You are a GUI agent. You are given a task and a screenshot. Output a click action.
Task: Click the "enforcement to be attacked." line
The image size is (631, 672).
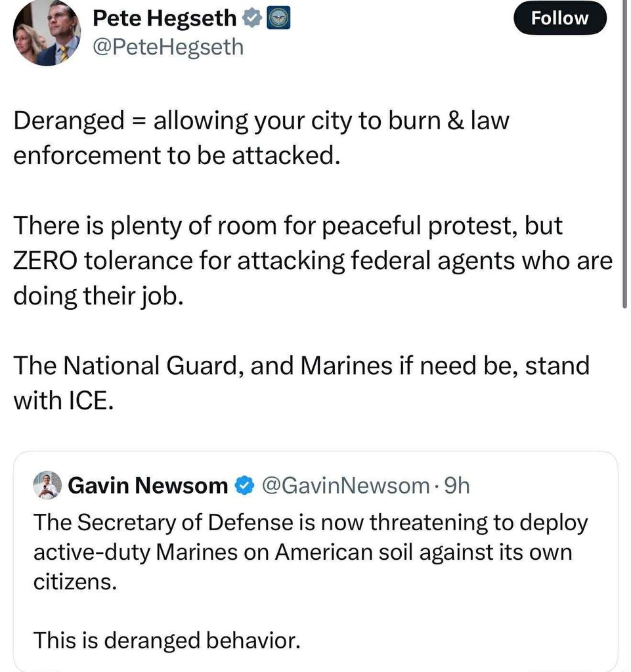[177, 156]
